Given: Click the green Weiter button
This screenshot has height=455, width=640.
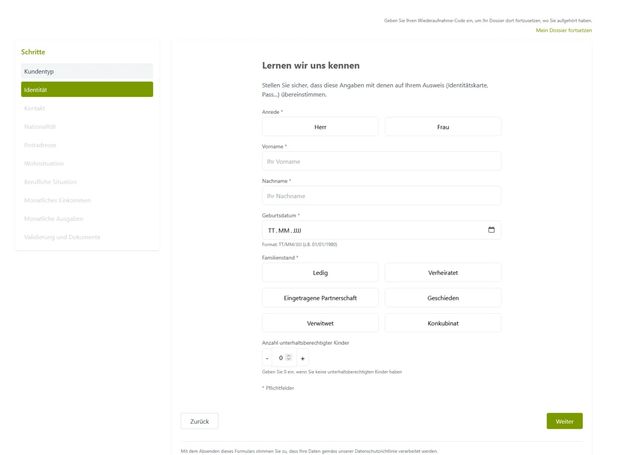Looking at the screenshot, I should click(x=564, y=421).
